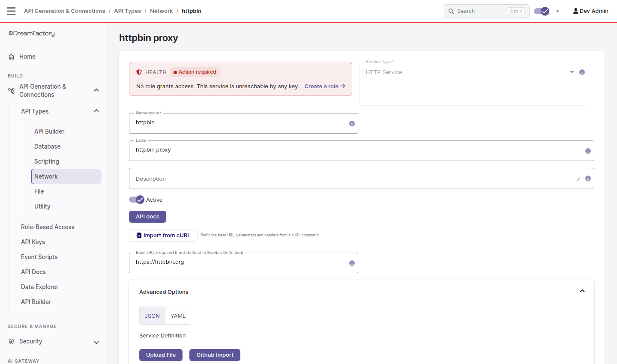Toggle the Active service switch
617x364 pixels.
tap(137, 200)
